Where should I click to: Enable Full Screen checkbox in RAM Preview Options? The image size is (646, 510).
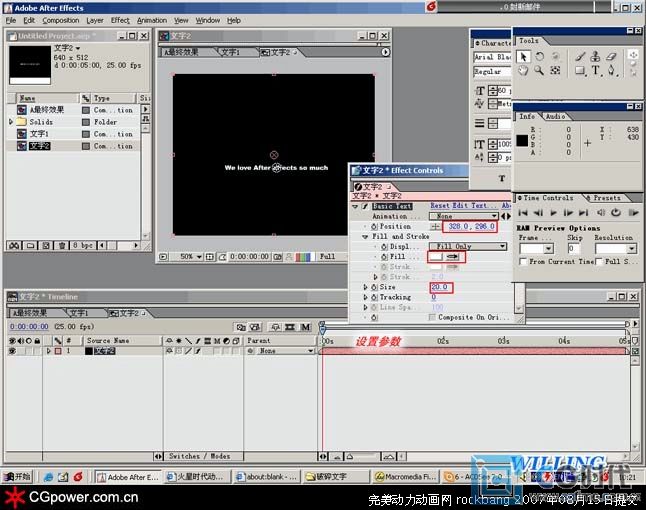(x=599, y=262)
